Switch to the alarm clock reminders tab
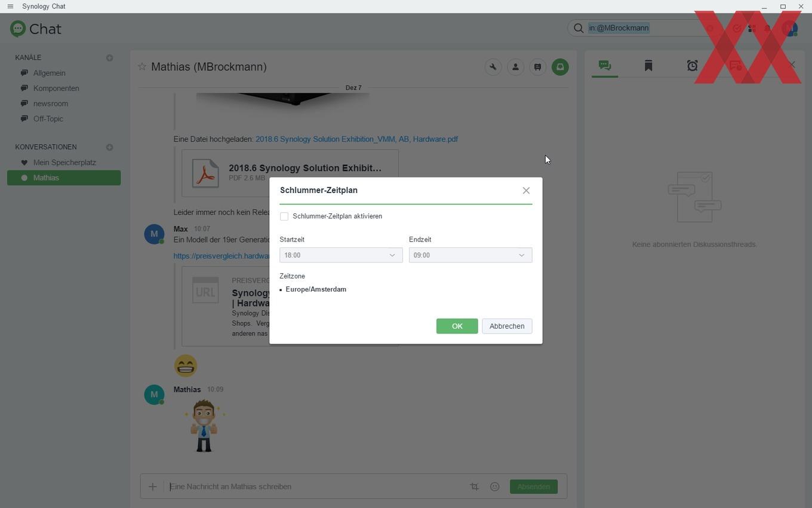 (x=693, y=66)
